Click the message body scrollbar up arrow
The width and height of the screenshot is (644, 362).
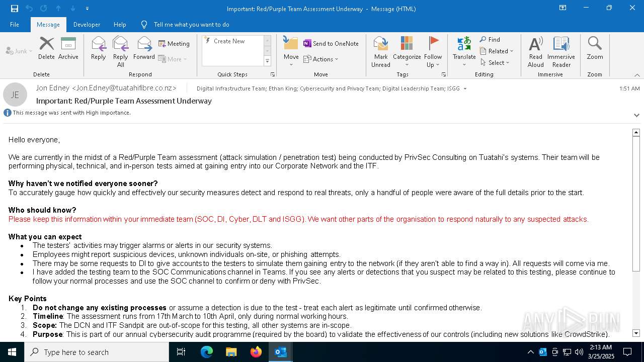pyautogui.click(x=636, y=132)
